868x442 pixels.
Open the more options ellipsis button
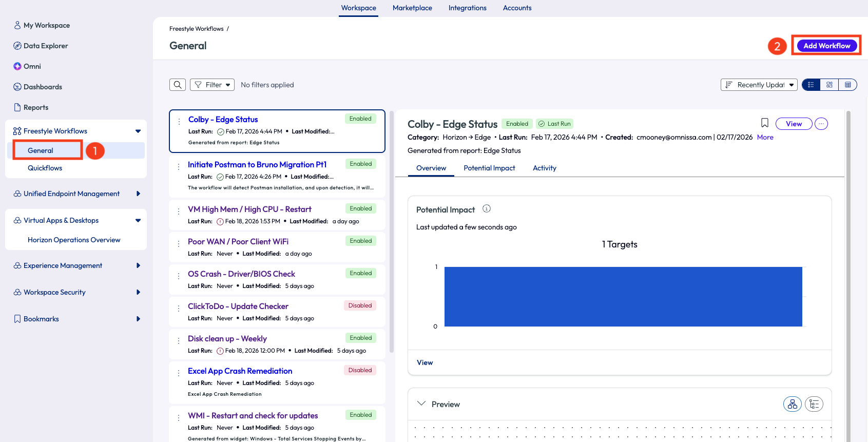tap(821, 124)
